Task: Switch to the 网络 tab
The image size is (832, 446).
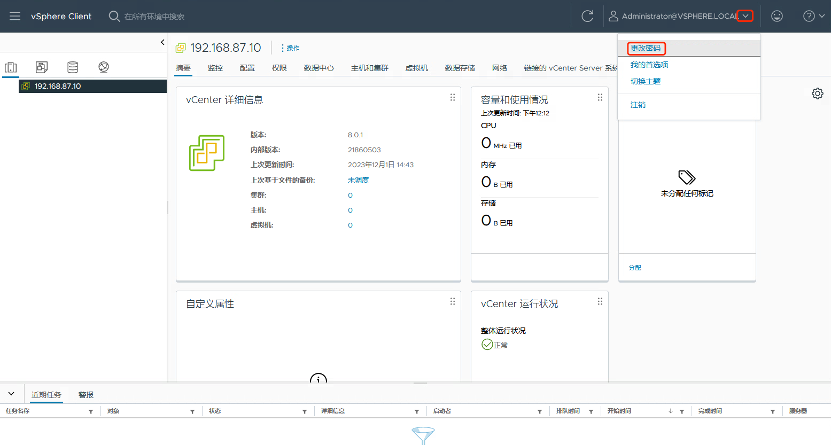Action: pos(499,68)
